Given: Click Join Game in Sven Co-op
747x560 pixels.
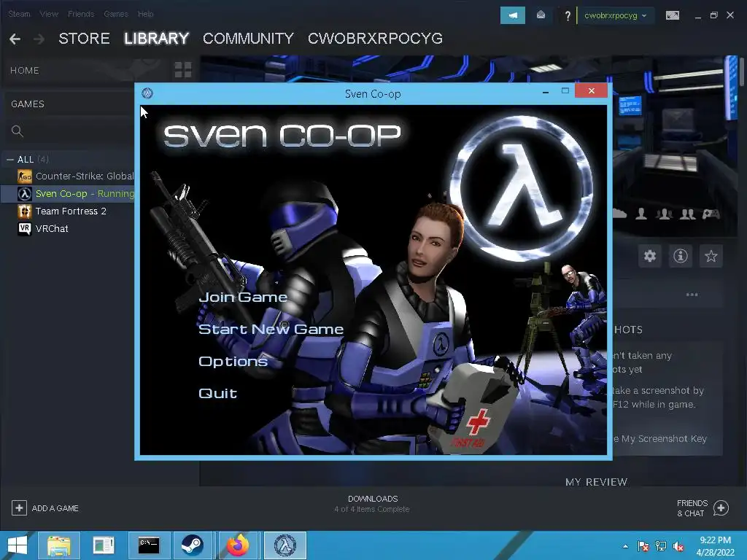Looking at the screenshot, I should tap(243, 297).
